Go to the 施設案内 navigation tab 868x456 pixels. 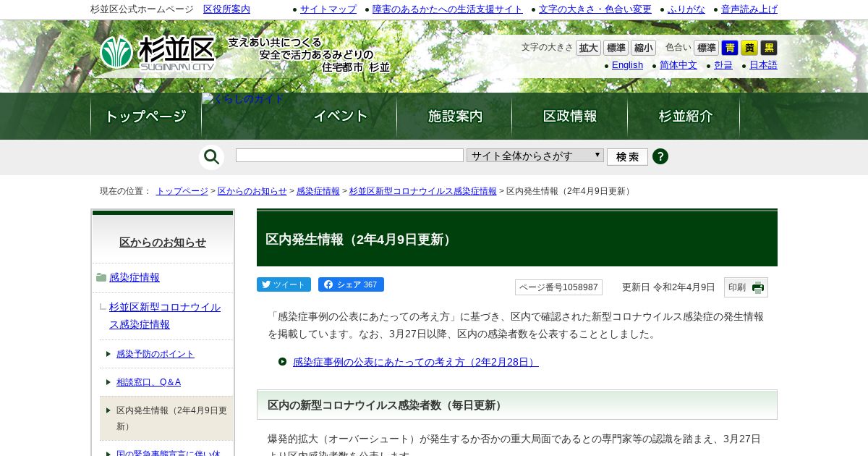pyautogui.click(x=455, y=116)
